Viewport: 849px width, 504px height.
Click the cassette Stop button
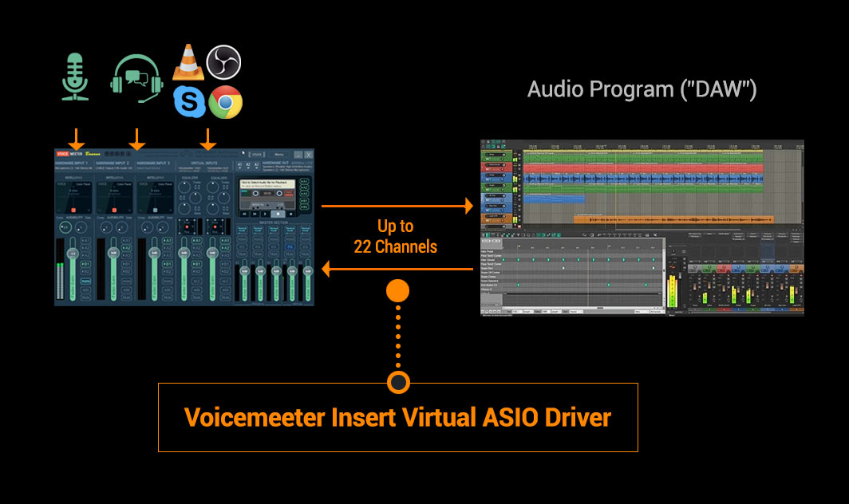[x=278, y=214]
